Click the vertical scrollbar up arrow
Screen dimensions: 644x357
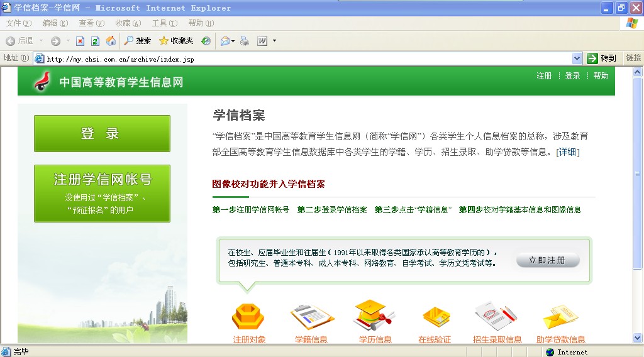[x=638, y=72]
